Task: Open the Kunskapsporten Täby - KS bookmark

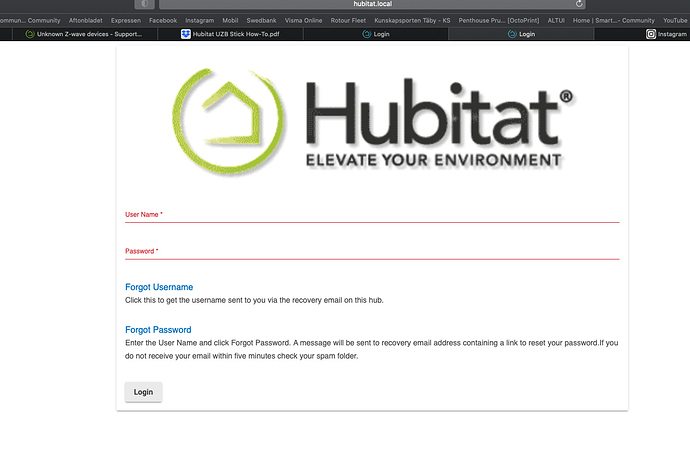Action: tap(412, 20)
